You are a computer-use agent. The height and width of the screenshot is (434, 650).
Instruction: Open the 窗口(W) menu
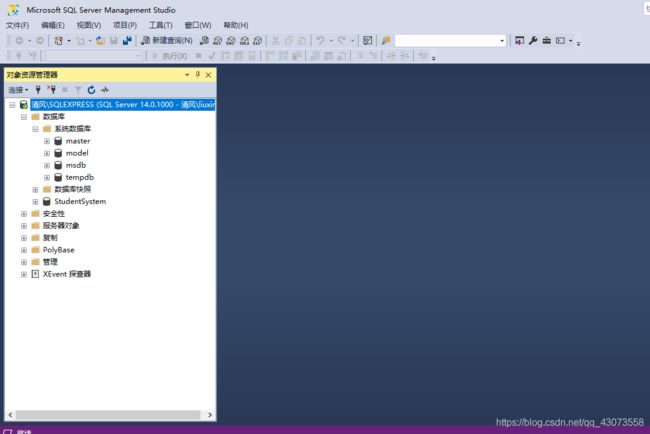[x=198, y=25]
